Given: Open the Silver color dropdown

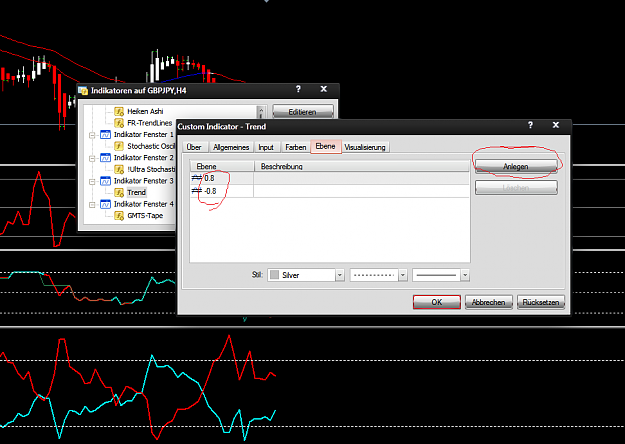Looking at the screenshot, I should [x=340, y=275].
